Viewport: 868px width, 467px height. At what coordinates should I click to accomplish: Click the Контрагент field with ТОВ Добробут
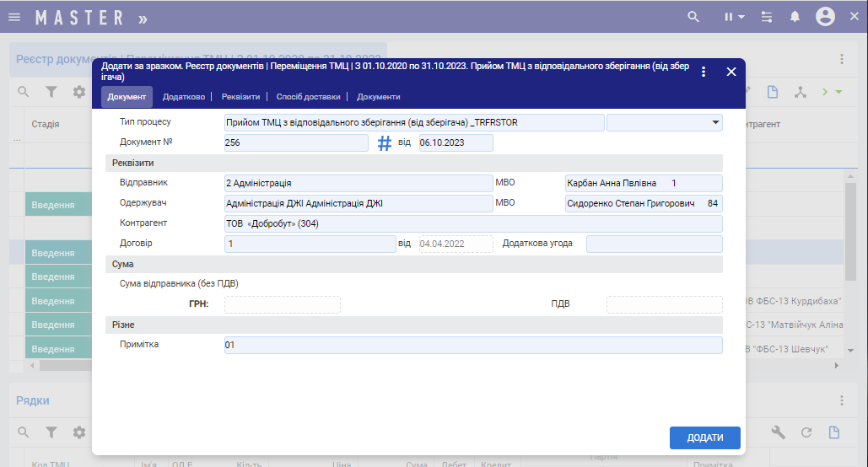coord(472,223)
